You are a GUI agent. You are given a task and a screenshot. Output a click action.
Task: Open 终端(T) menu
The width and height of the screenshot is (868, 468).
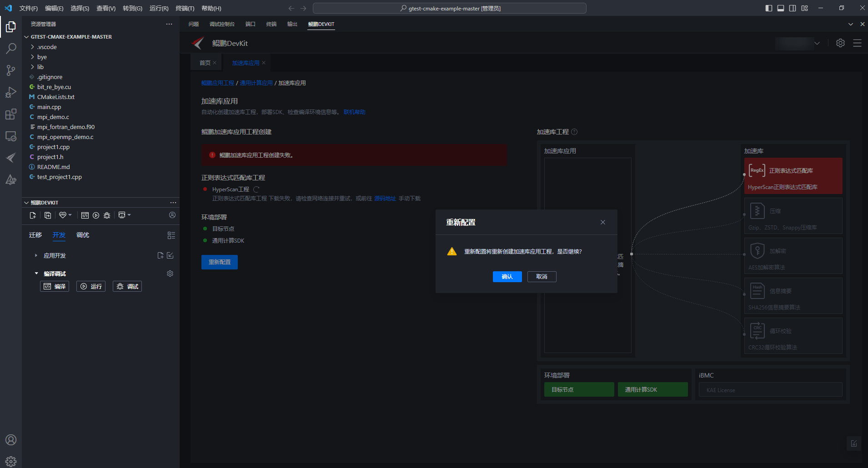[x=185, y=8]
